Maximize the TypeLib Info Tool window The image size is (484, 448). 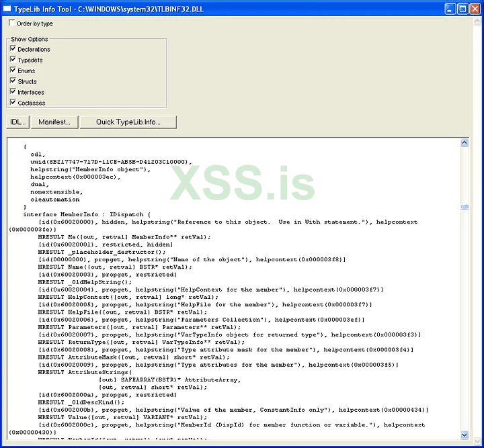point(462,9)
